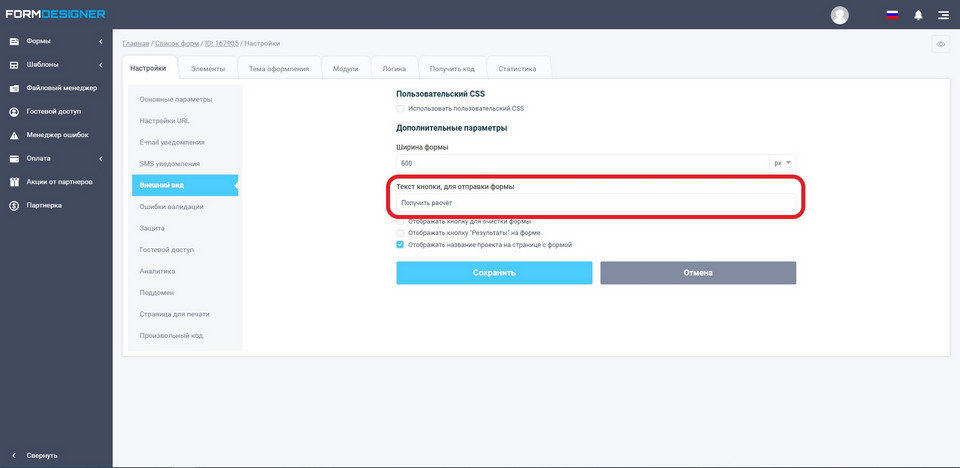Screen dimensions: 960x468
Task: Enable Использовать пользовательский CSS checkbox
Action: [x=400, y=108]
